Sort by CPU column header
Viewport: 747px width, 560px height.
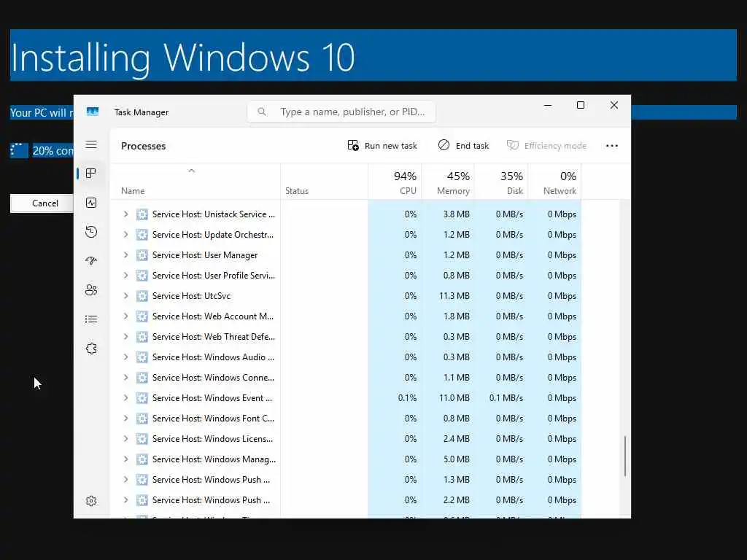point(395,182)
